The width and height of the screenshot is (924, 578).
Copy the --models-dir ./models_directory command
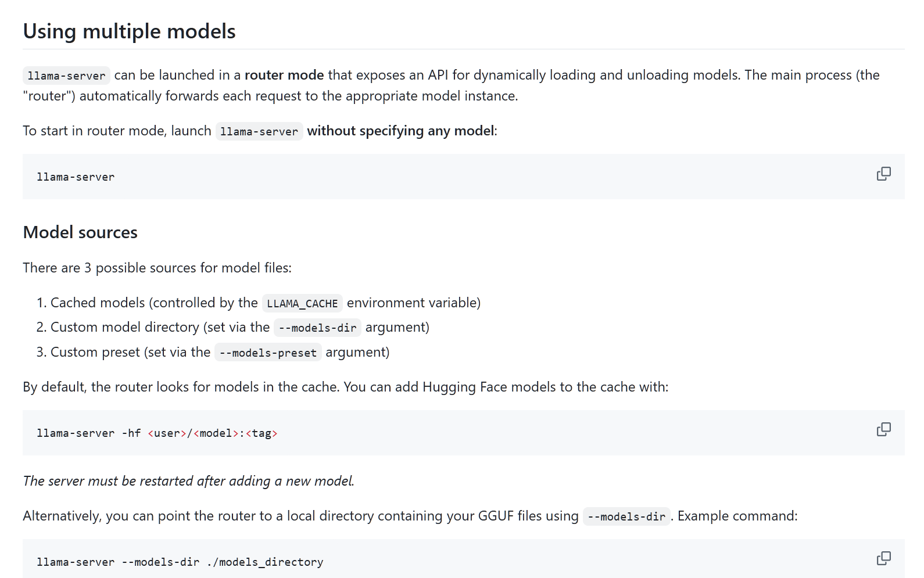[883, 558]
